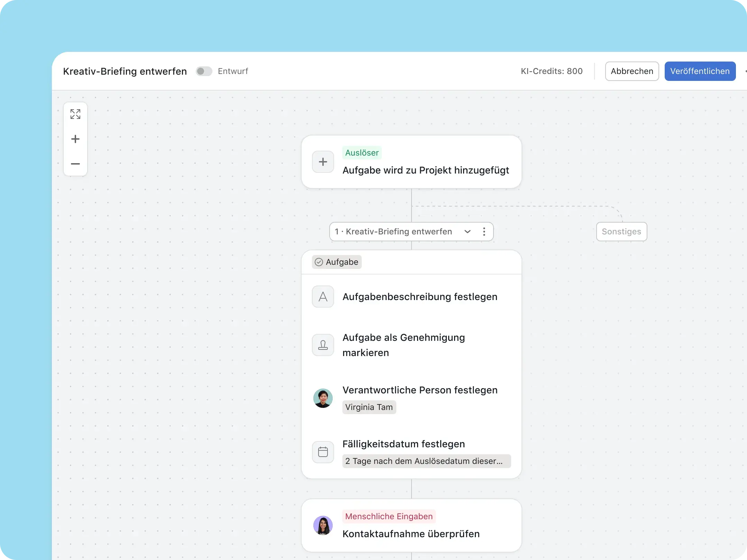Click Virginia Tam's avatar
The height and width of the screenshot is (560, 747).
point(323,398)
